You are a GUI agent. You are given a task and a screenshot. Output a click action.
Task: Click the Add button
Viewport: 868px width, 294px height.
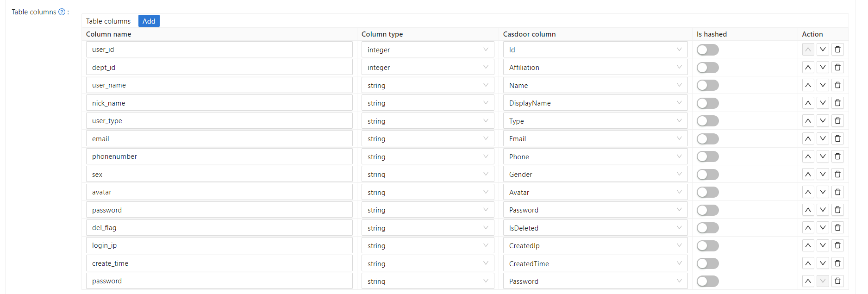[x=149, y=21]
